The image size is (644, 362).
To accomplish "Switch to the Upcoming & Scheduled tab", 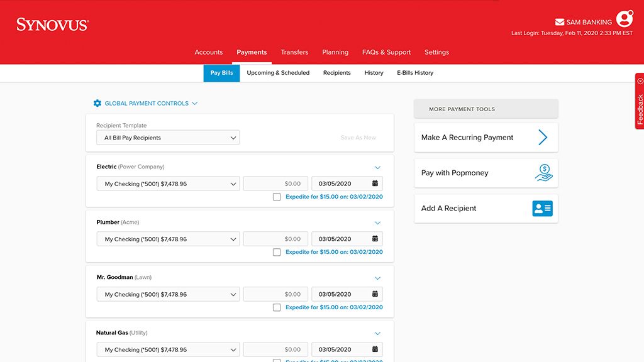I will pos(278,73).
